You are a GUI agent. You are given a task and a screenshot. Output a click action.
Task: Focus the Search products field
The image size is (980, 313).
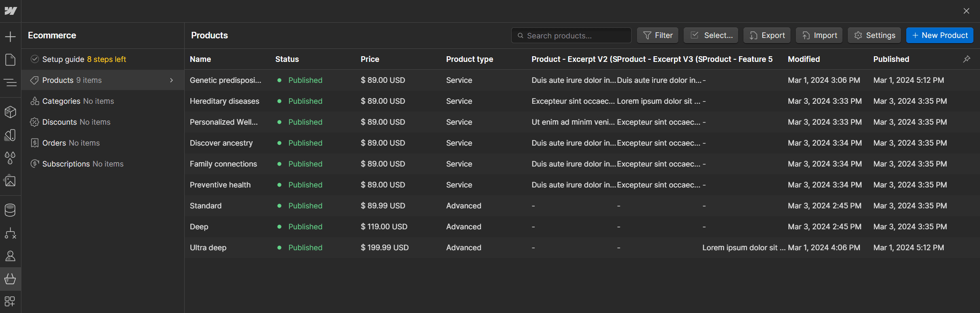[571, 35]
